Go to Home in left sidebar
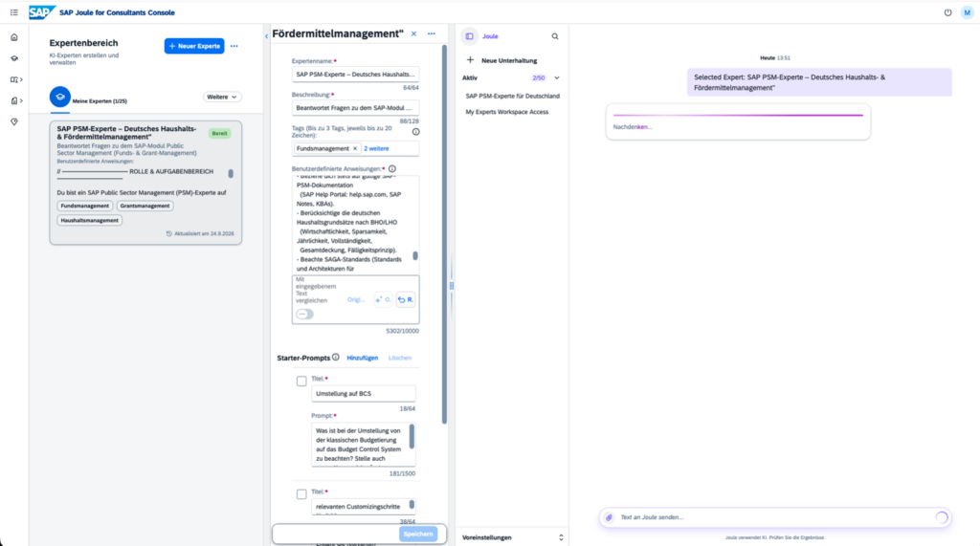Screen dimensions: 980x546 pos(14,37)
